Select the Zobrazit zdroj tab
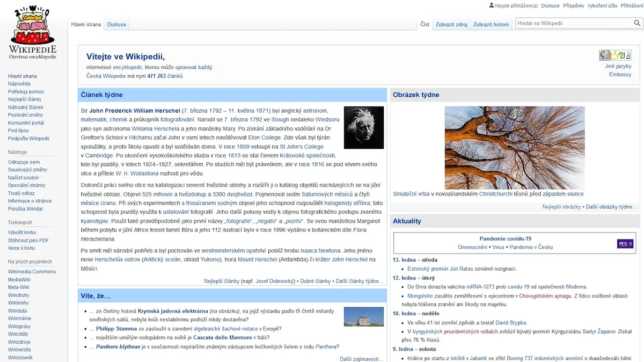Image resolution: width=644 pixels, height=362 pixels. point(451,24)
